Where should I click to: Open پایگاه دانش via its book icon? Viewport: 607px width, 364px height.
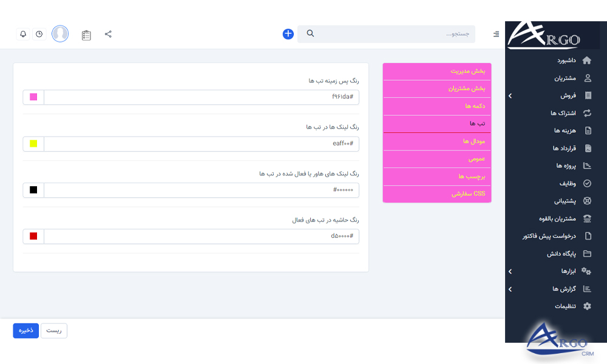tap(586, 254)
